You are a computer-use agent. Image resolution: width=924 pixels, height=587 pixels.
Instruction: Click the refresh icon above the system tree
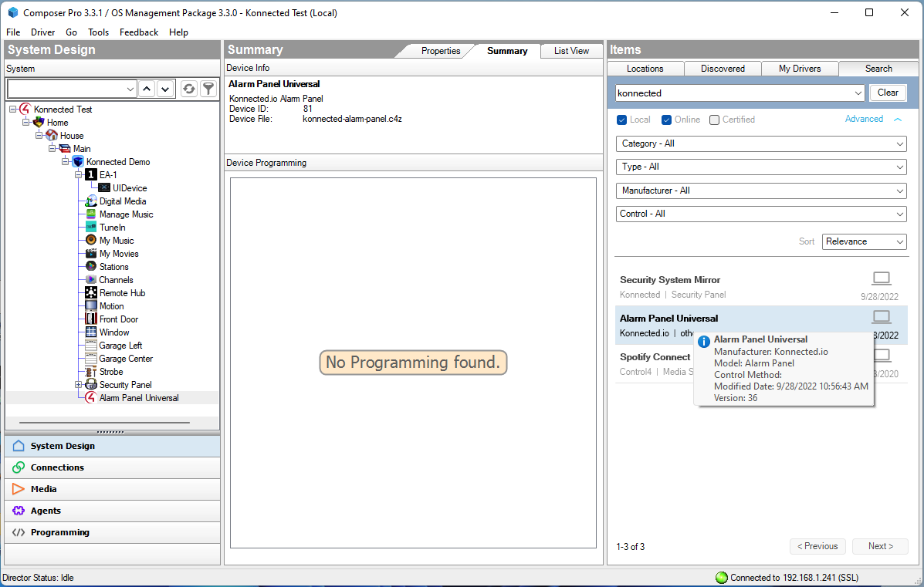pos(188,88)
